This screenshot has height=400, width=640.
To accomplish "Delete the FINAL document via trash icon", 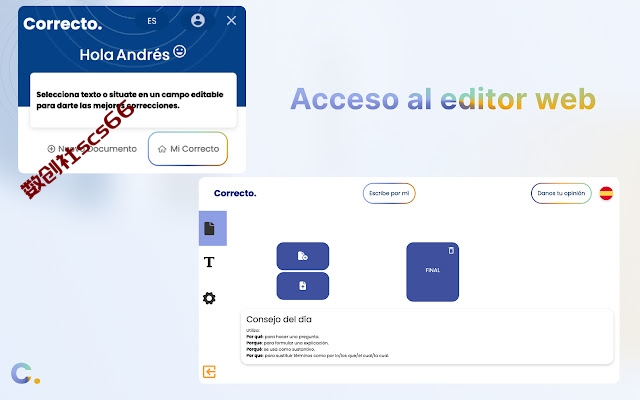I will point(451,251).
